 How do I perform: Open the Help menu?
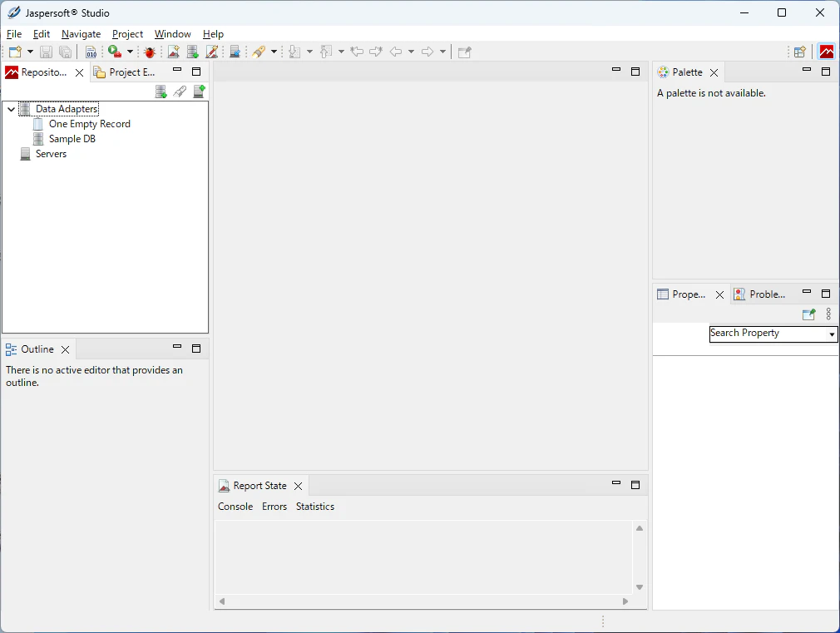tap(213, 34)
